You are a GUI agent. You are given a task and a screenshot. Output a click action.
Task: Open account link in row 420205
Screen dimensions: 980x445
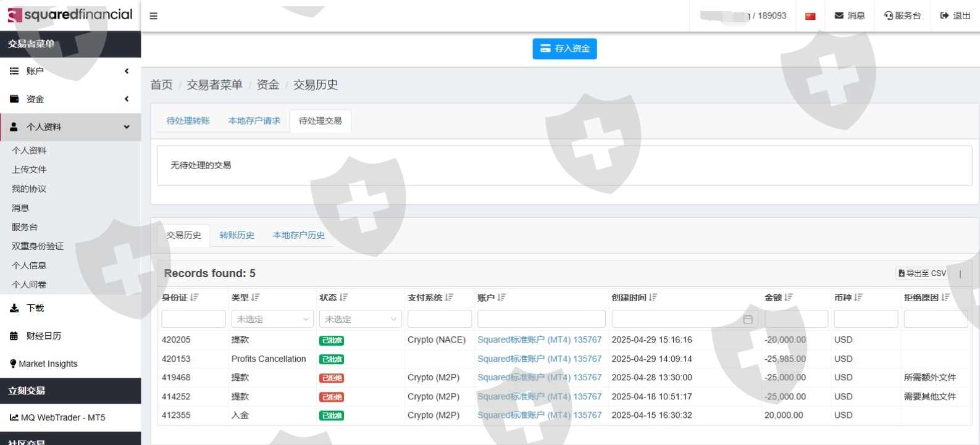pyautogui.click(x=539, y=339)
